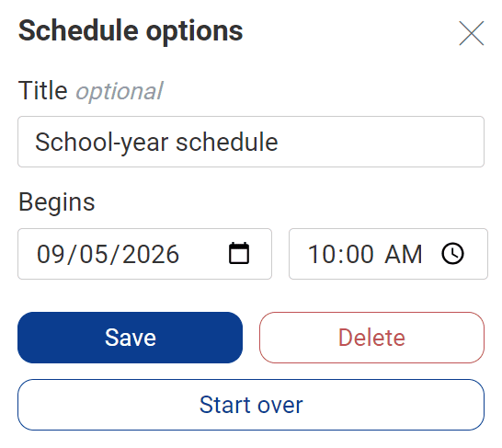Focus the Title text field

pyautogui.click(x=251, y=142)
